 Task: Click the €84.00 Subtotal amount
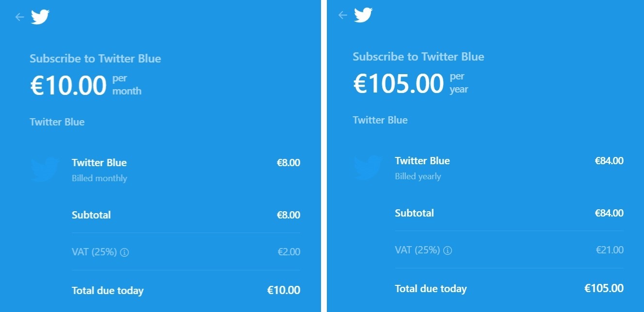coord(609,213)
